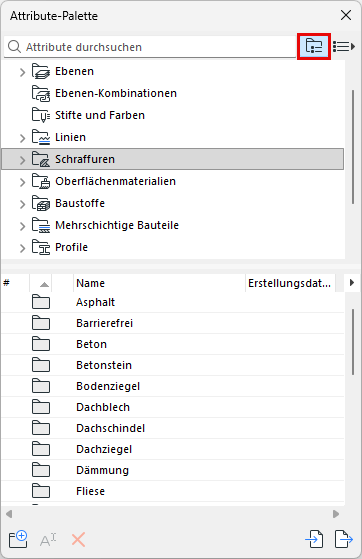Expand the Baustoffe folder
The image size is (362, 559).
pyautogui.click(x=22, y=204)
